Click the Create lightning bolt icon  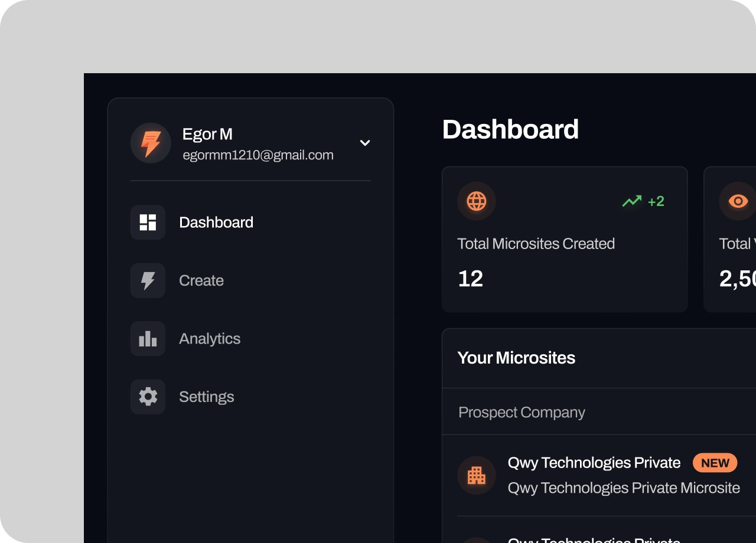point(148,280)
